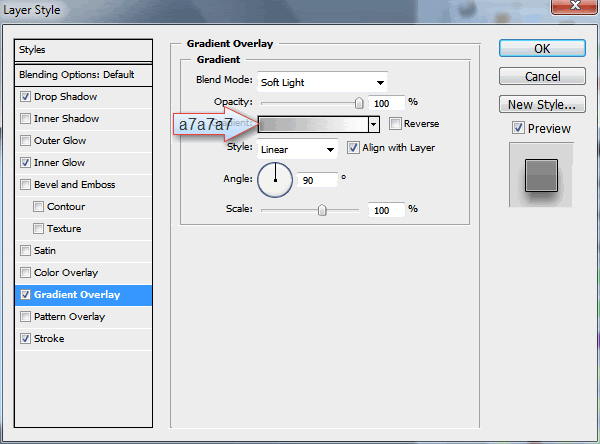Tick the Bevel and Emboss checkbox

[26, 185]
